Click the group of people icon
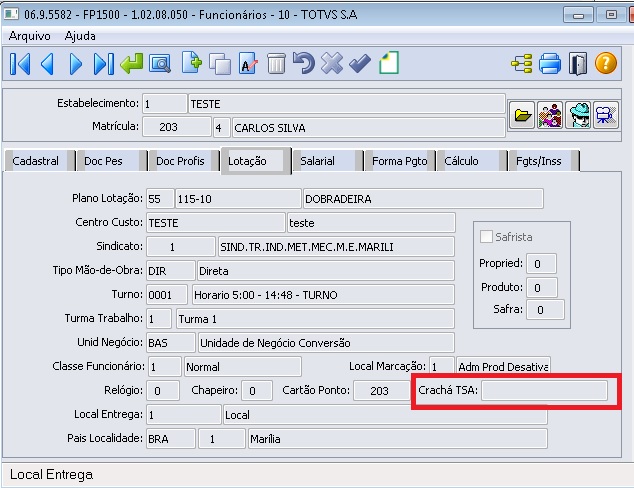The image size is (634, 490). (550, 115)
